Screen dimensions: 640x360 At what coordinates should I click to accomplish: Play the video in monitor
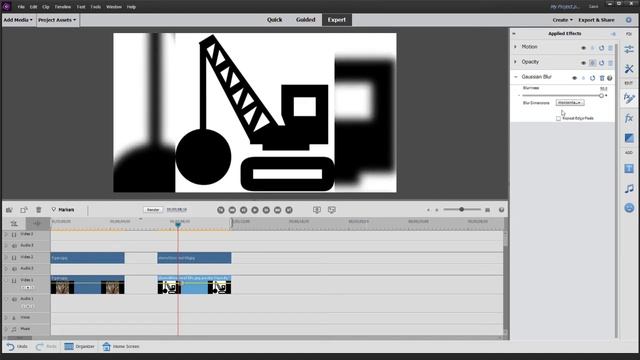pyautogui.click(x=255, y=210)
